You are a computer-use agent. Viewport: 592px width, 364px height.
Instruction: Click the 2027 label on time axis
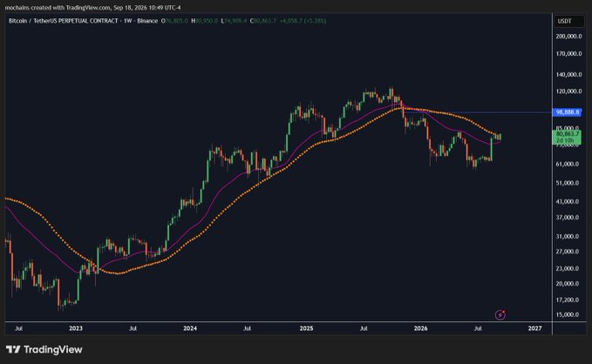coord(535,328)
